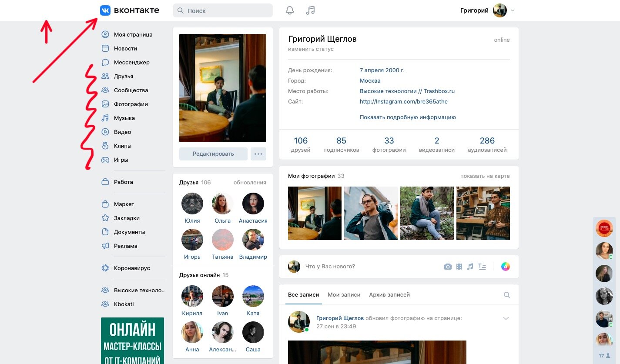Click the Редактировать button

213,154
